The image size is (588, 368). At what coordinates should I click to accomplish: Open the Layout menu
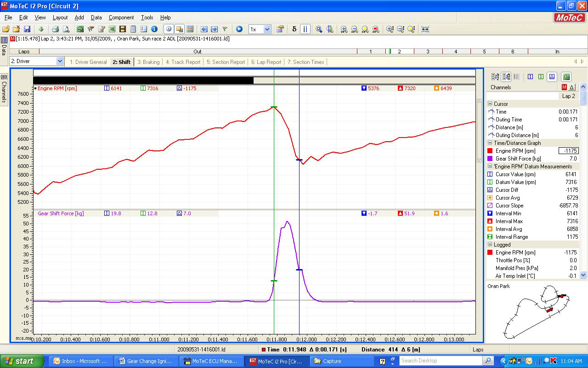(x=60, y=17)
